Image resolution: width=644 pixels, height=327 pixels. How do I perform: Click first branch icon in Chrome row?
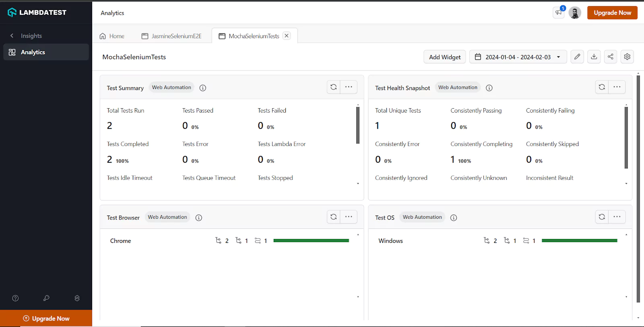[x=218, y=241]
